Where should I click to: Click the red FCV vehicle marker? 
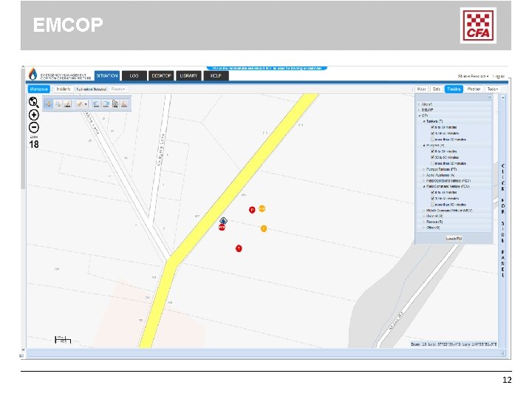(222, 228)
